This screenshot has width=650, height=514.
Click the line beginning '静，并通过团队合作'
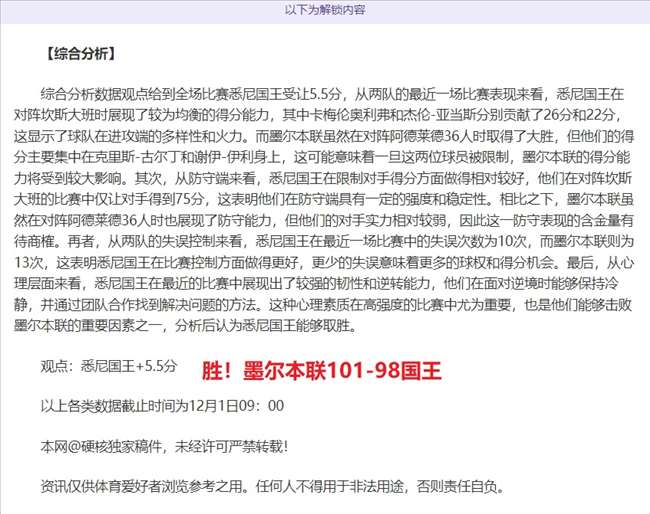coord(323,305)
